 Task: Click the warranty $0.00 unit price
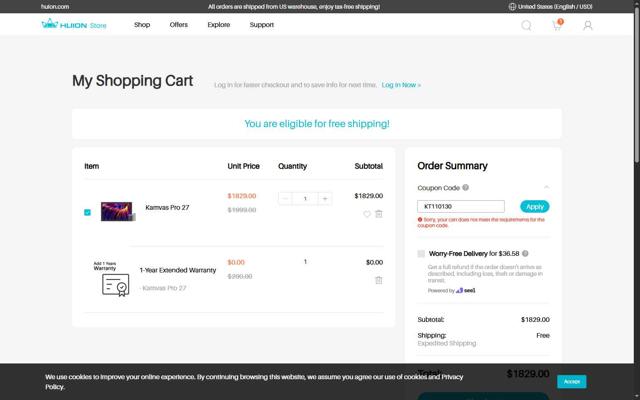[x=236, y=262]
